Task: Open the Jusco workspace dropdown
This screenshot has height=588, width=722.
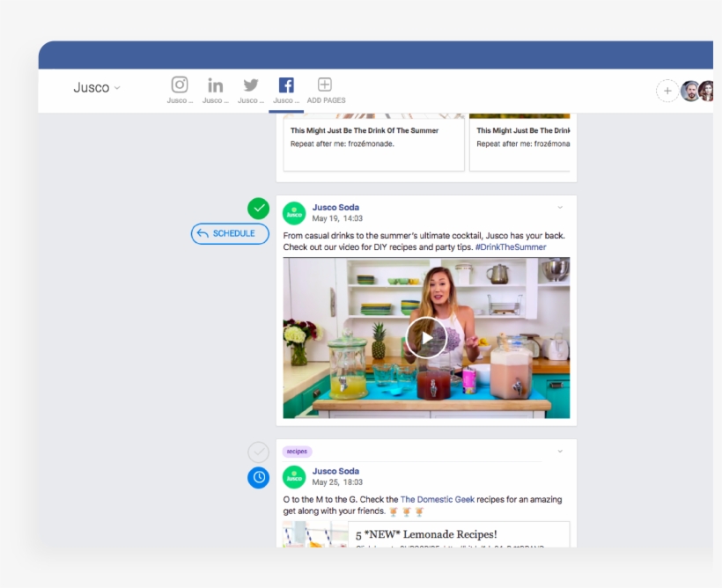Action: point(96,87)
